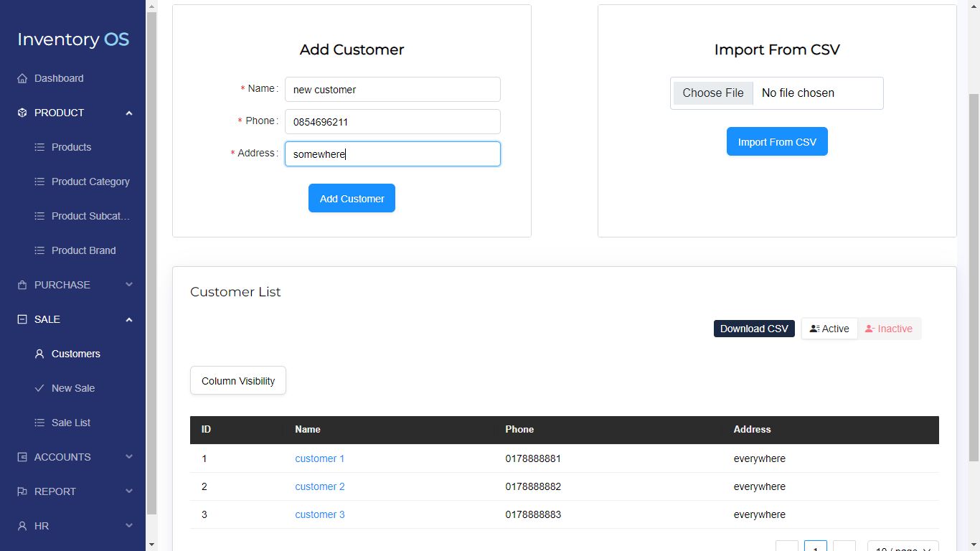Go to Sale List menu item

(x=71, y=423)
